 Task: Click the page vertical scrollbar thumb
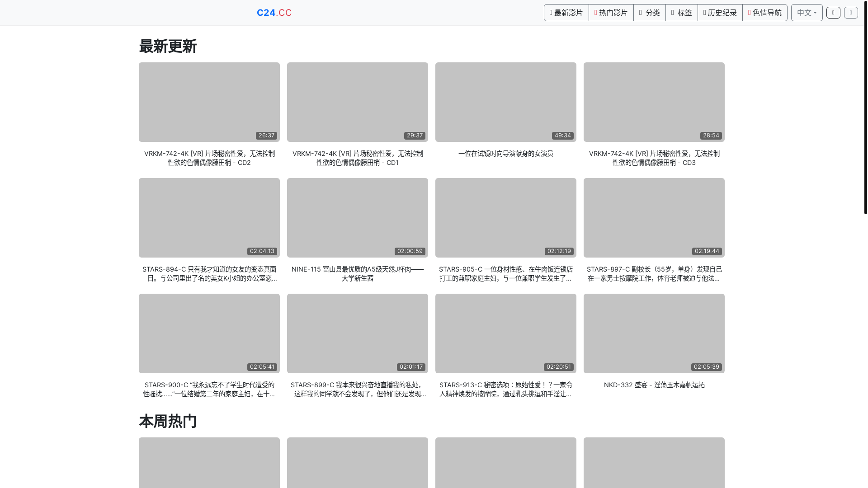click(865, 108)
